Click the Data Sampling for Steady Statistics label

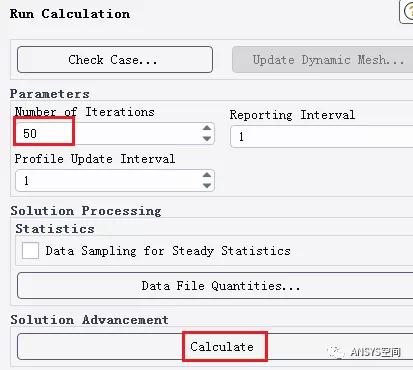point(168,251)
